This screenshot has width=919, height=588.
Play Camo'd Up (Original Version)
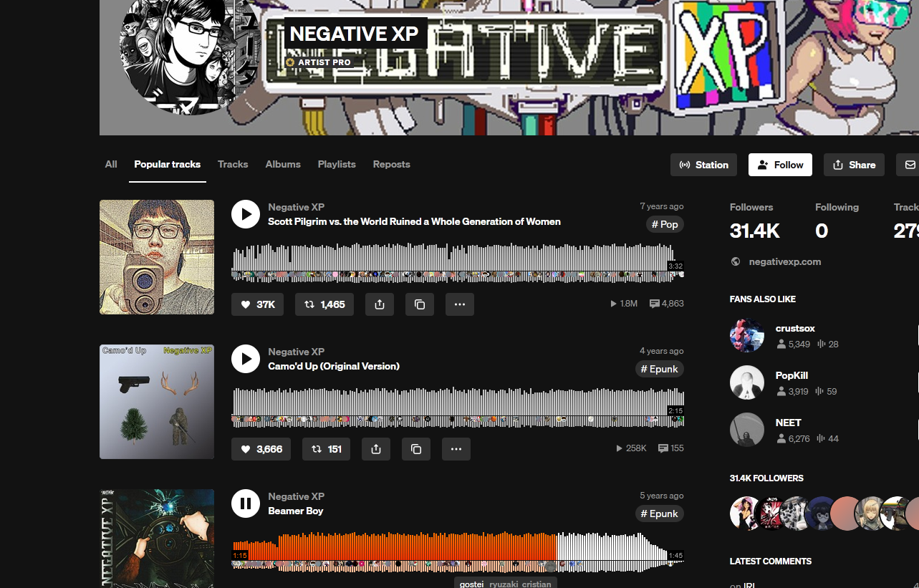click(246, 359)
